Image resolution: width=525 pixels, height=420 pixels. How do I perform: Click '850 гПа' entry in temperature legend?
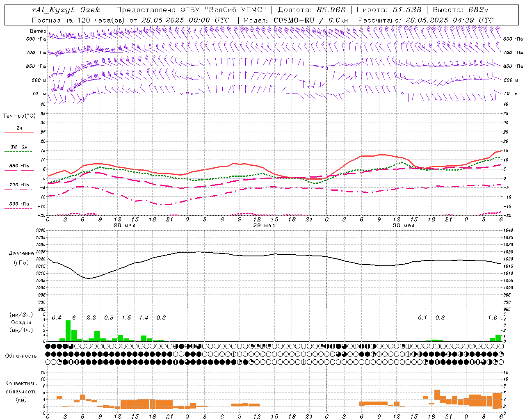(19, 166)
